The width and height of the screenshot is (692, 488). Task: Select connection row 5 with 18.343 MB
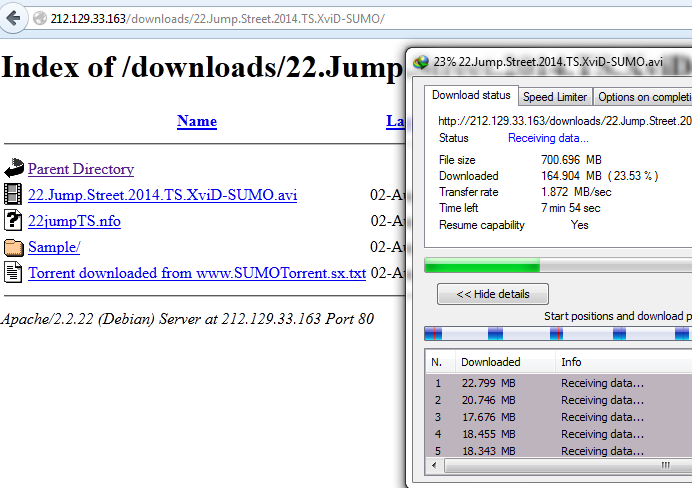(559, 450)
